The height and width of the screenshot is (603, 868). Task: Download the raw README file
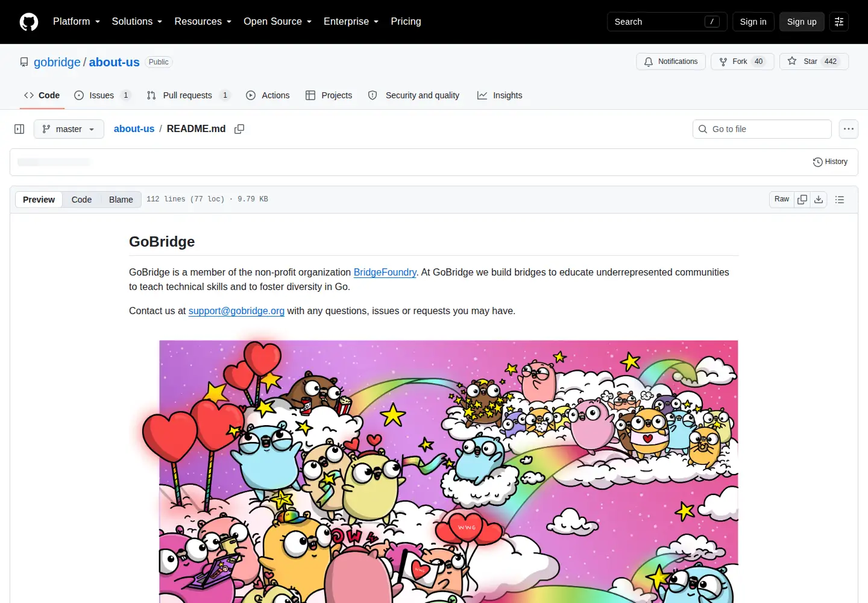[x=819, y=200]
